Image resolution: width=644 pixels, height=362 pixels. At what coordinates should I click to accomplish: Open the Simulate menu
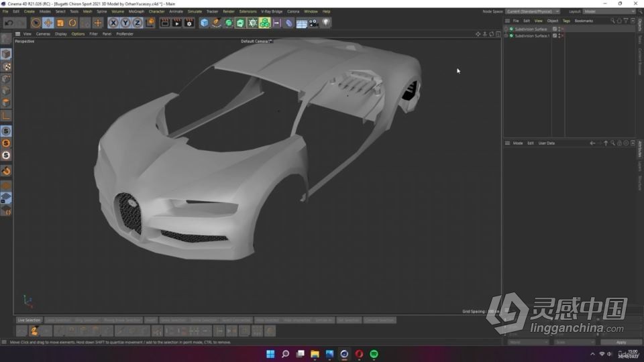tap(195, 11)
